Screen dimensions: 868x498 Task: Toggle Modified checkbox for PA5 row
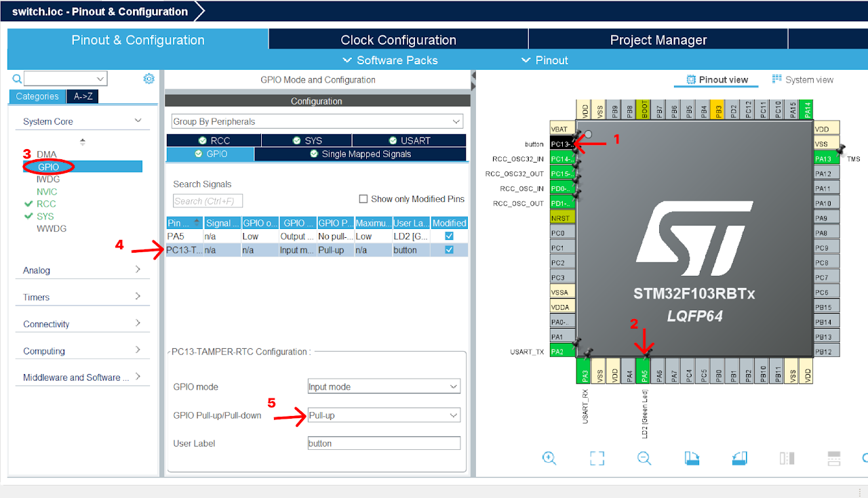tap(449, 236)
